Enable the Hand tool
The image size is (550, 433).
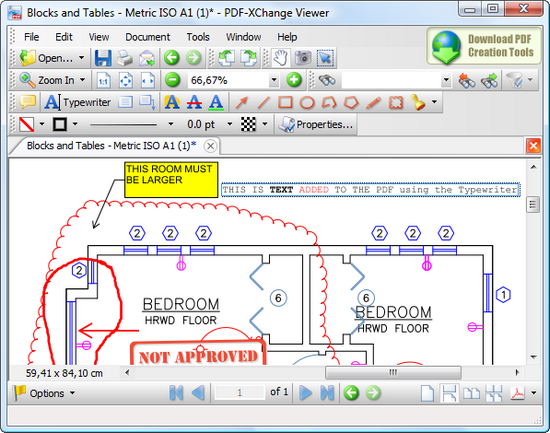281,58
